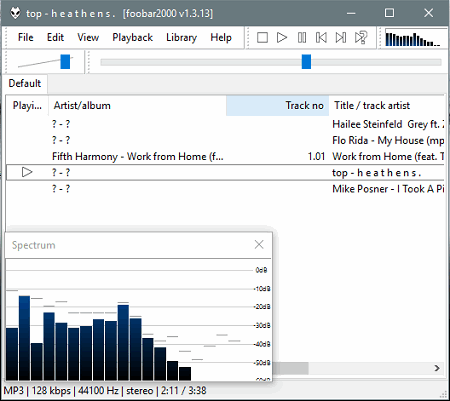The width and height of the screenshot is (450, 401).
Task: Select the top - heathens track title
Action: point(377,173)
